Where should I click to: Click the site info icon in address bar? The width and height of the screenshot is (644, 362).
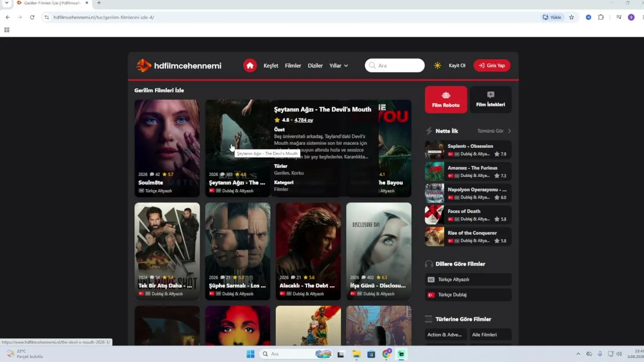click(46, 17)
